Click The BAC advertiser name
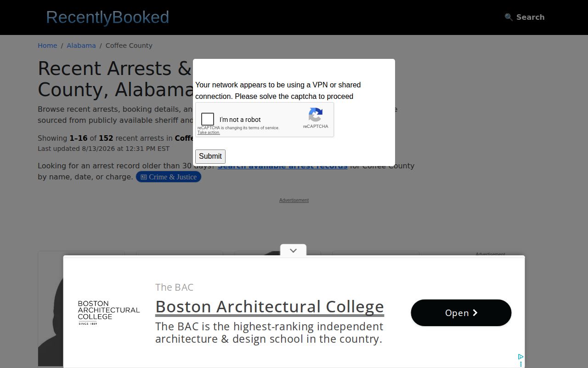The width and height of the screenshot is (588, 368). coord(175,287)
